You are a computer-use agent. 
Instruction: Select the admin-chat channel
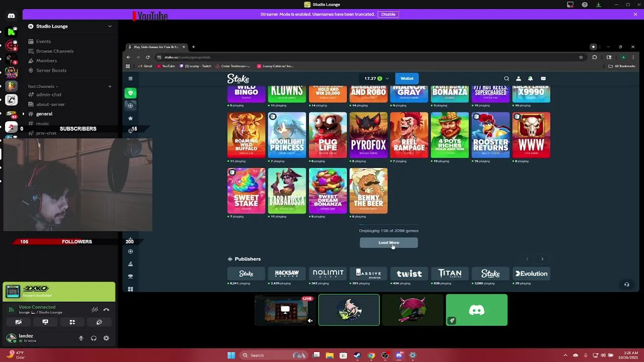point(49,95)
